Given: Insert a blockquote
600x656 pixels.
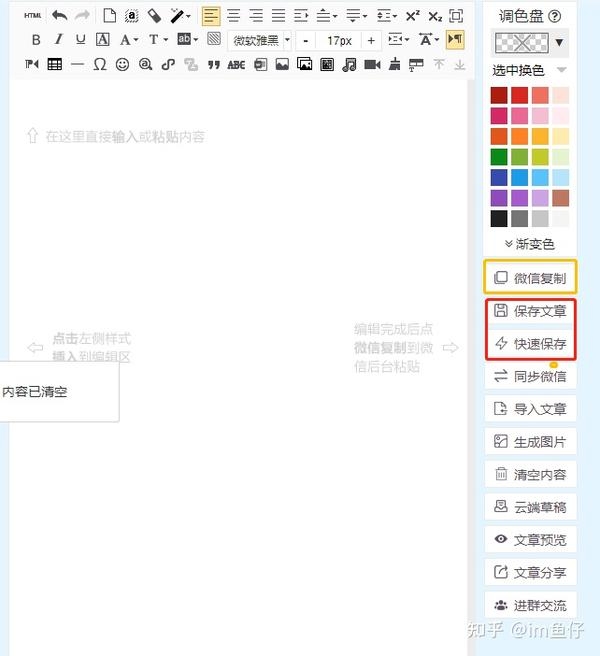Looking at the screenshot, I should coord(214,65).
